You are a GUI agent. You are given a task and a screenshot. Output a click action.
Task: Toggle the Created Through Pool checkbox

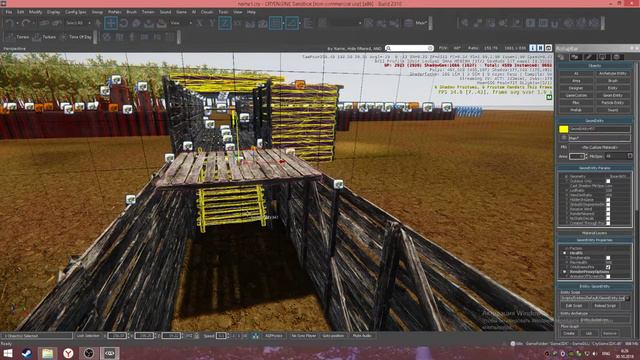click(608, 223)
